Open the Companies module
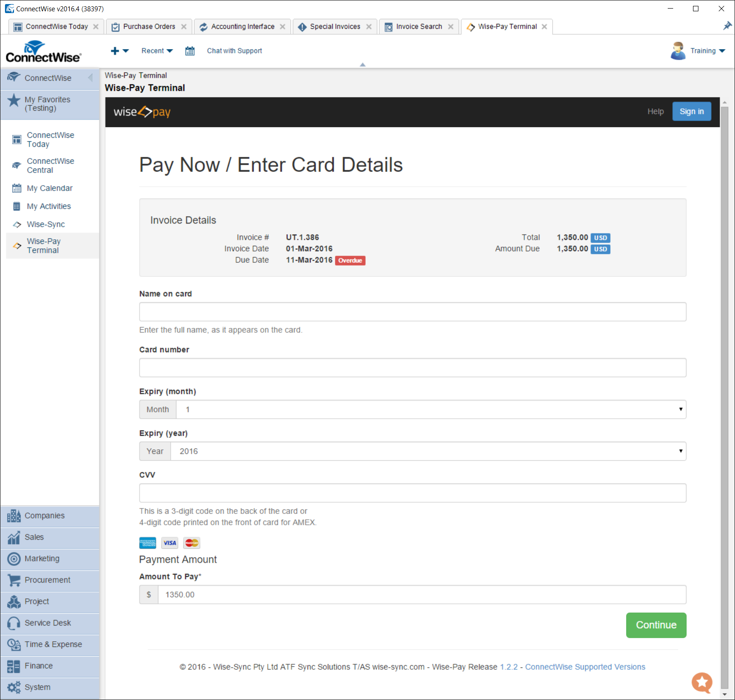Image resolution: width=735 pixels, height=700 pixels. click(x=44, y=516)
